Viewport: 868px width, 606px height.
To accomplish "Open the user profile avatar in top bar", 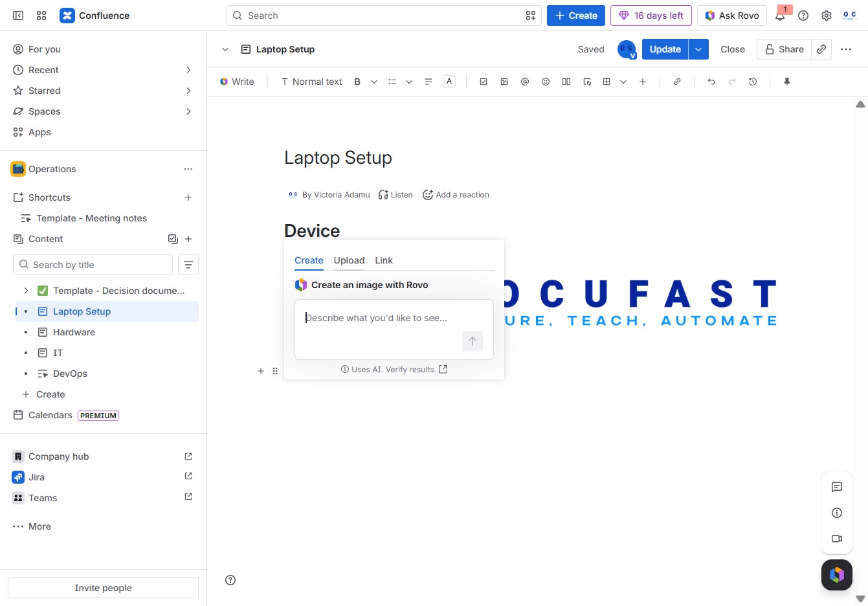I will tap(850, 16).
